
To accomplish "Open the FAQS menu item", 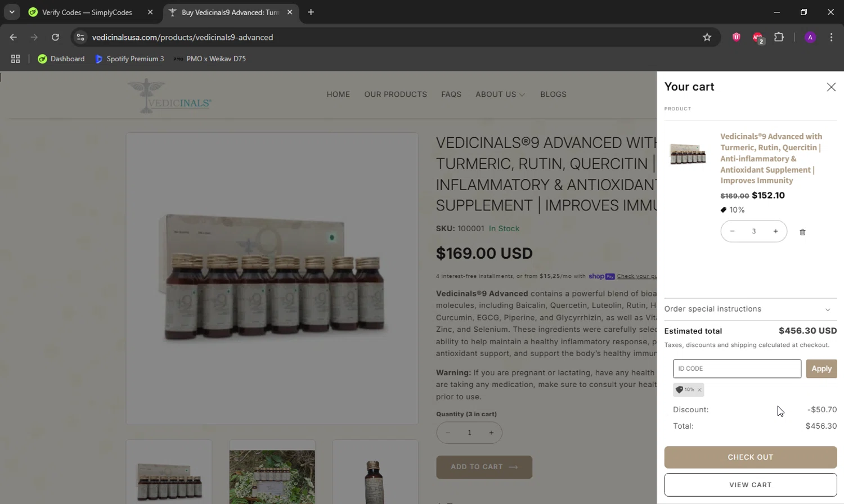I will point(451,94).
